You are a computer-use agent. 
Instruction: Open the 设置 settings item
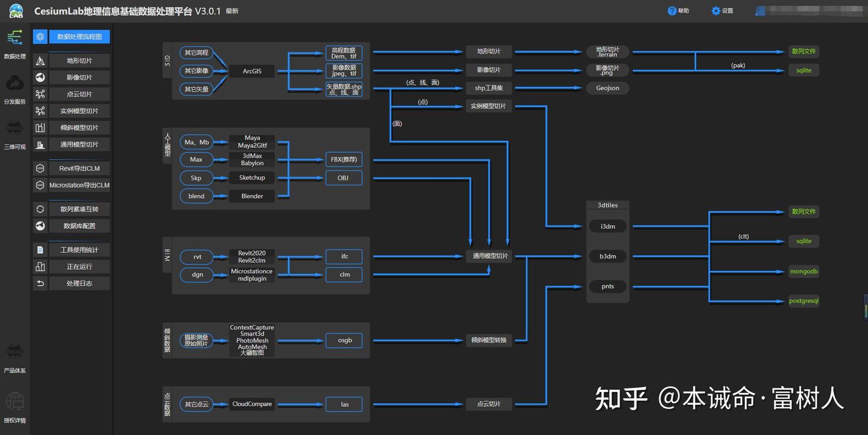tap(722, 11)
